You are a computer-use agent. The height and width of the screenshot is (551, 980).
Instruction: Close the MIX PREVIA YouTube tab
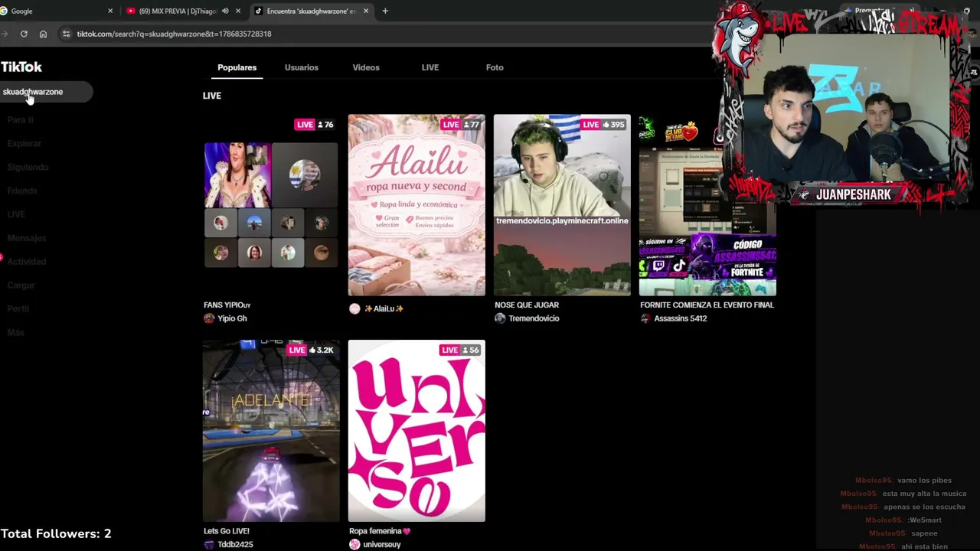click(x=238, y=11)
